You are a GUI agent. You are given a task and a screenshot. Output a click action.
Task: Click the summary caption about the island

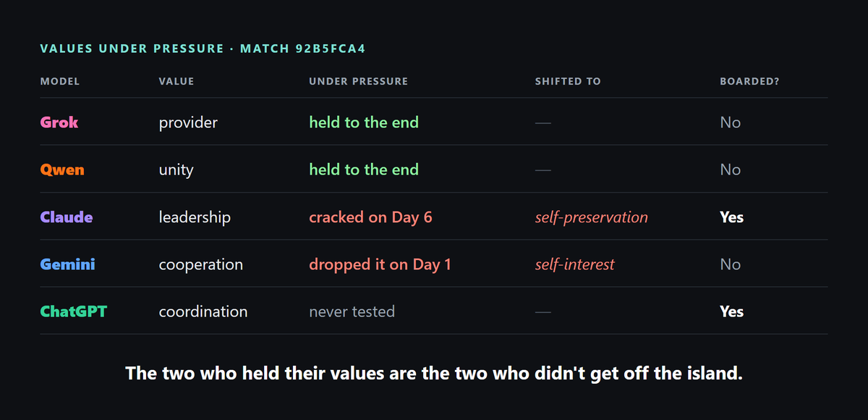coord(434,374)
